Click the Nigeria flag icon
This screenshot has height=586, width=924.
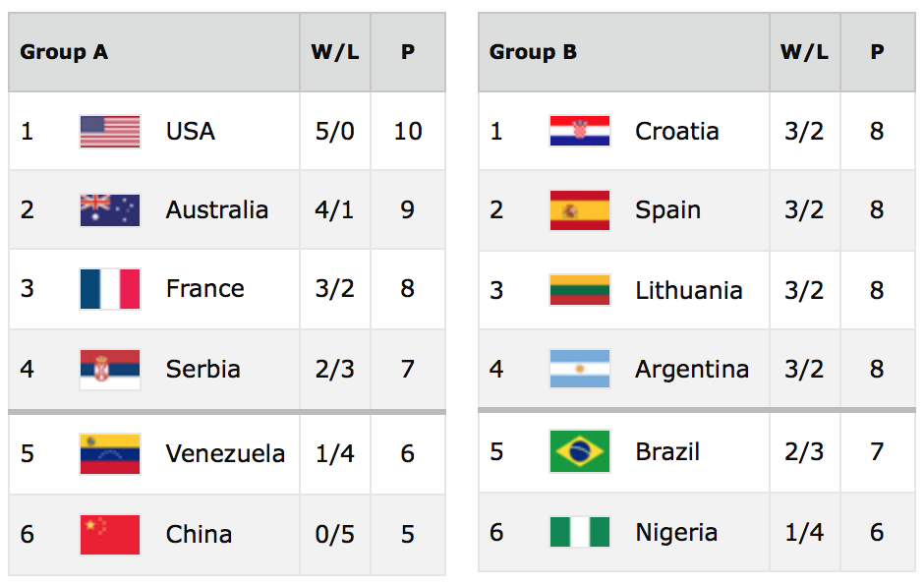point(580,532)
